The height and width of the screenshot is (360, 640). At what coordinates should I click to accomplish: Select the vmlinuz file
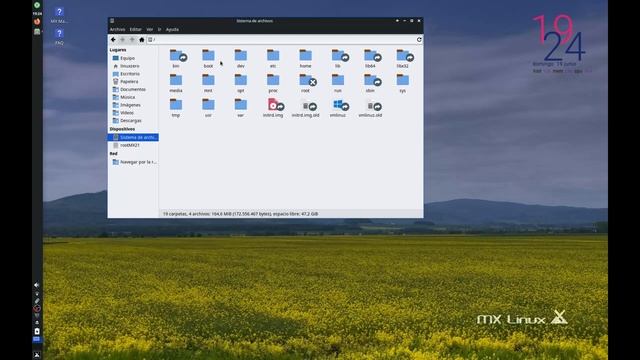coord(339,108)
